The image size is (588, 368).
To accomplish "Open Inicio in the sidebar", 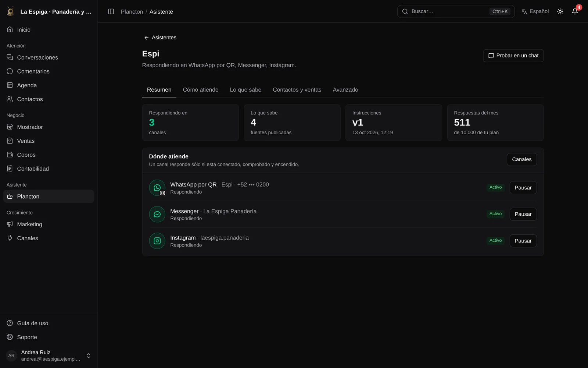I will pos(49,29).
